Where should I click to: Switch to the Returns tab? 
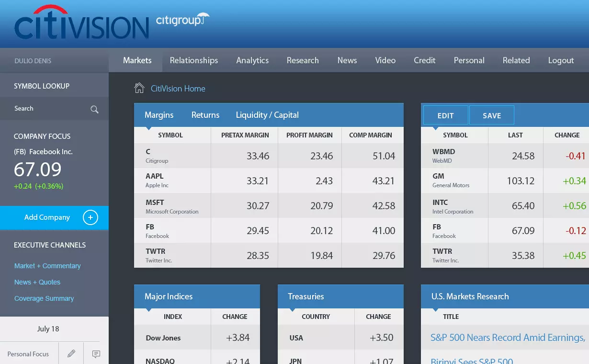coord(205,115)
